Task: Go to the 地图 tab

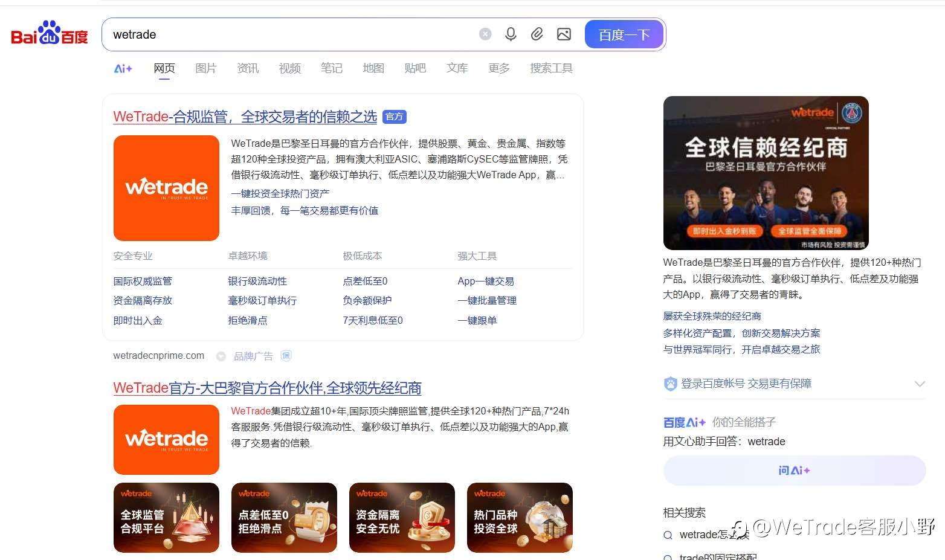Action: 373,68
